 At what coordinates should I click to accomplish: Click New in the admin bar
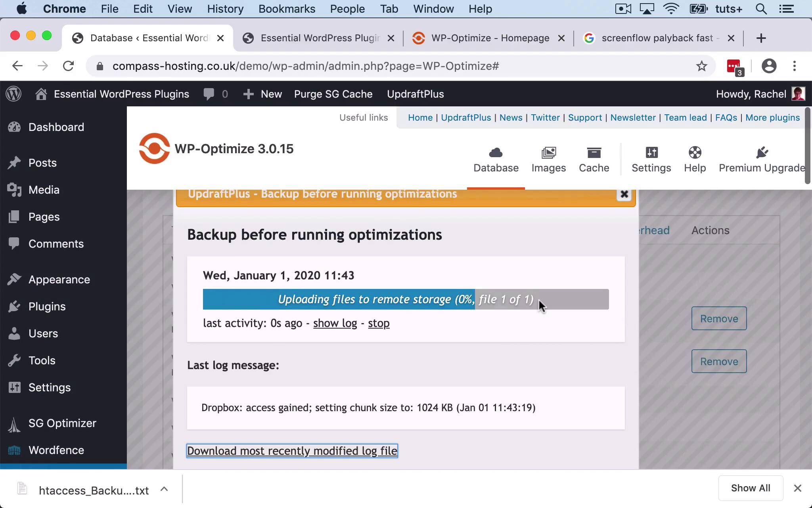click(262, 94)
